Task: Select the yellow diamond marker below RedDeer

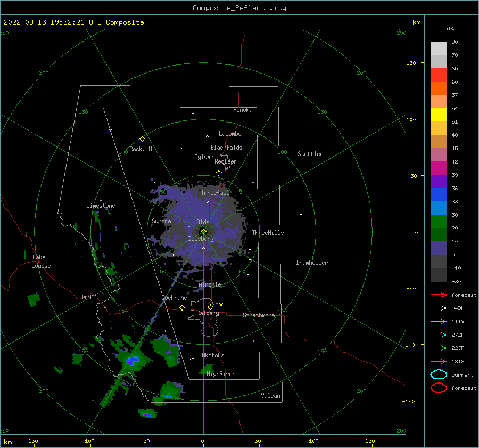Action: pyautogui.click(x=219, y=173)
